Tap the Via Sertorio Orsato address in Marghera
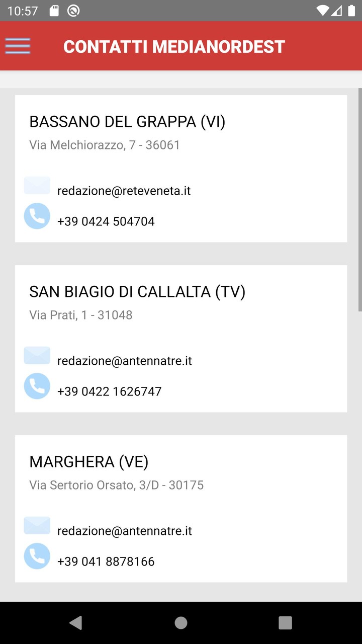362x644 pixels. click(116, 485)
